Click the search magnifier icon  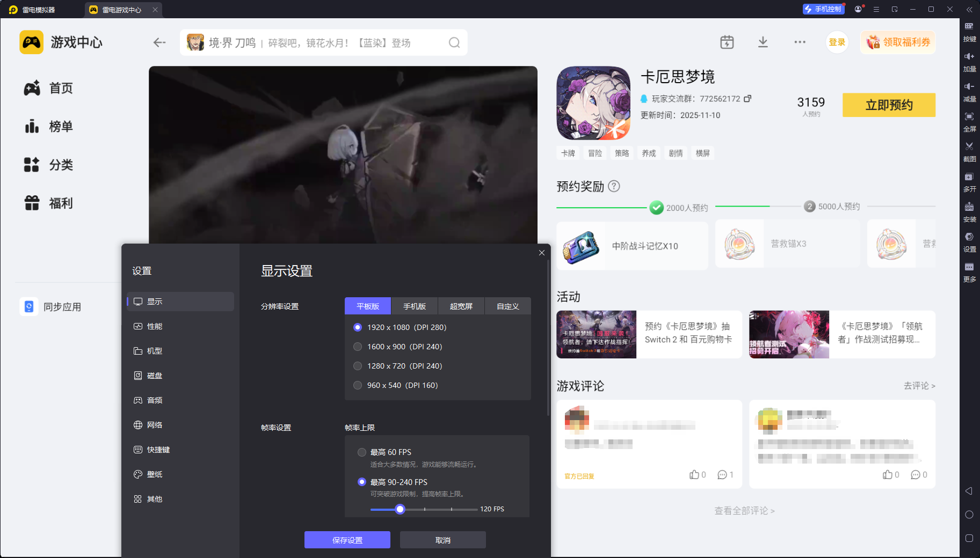[x=454, y=42]
